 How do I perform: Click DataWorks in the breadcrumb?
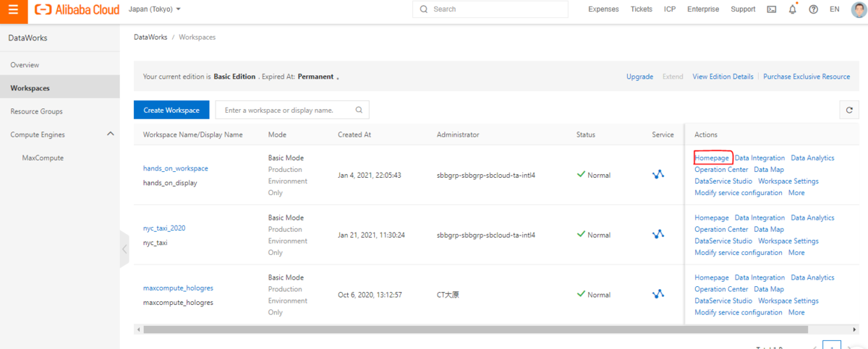point(150,37)
